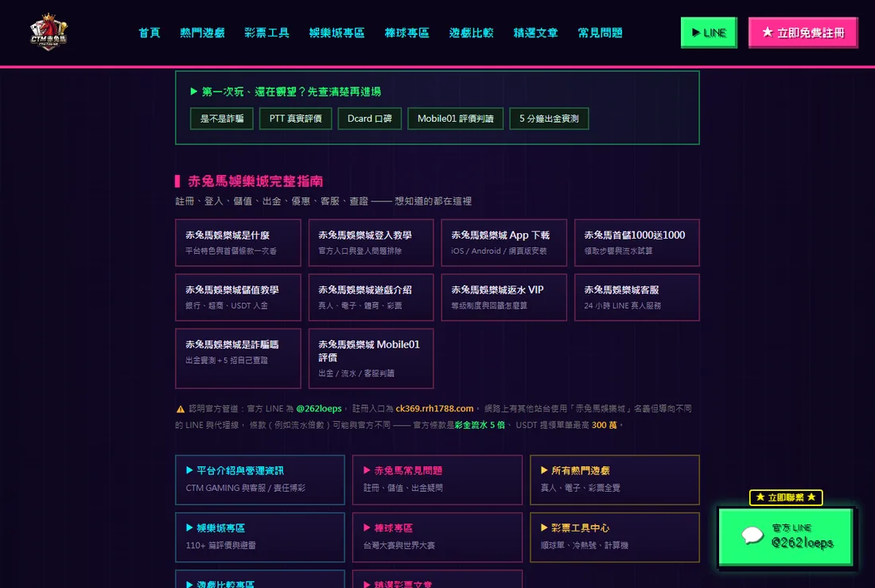Go to 棒球專區 in navigation bar
This screenshot has height=588, width=875.
(x=406, y=33)
